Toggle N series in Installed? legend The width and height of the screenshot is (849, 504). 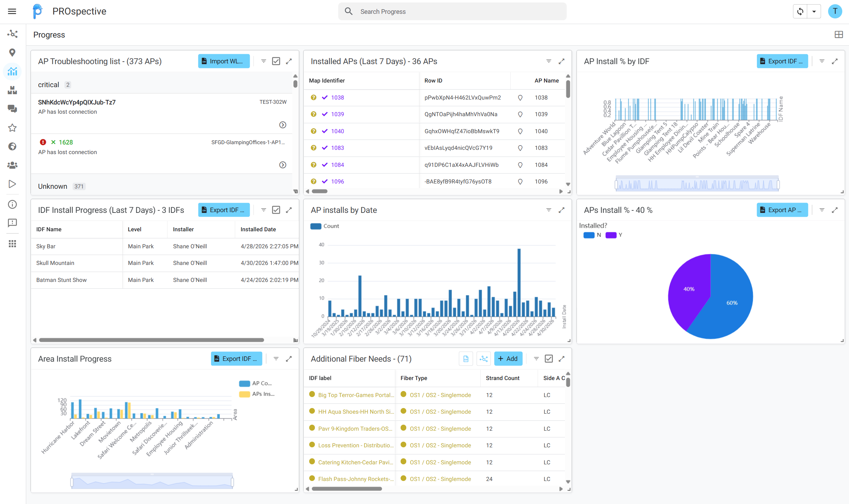592,235
